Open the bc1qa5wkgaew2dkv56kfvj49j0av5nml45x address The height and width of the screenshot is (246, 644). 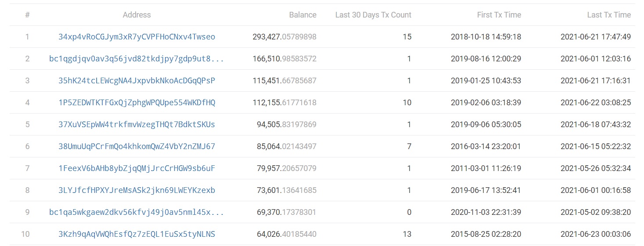(x=137, y=212)
